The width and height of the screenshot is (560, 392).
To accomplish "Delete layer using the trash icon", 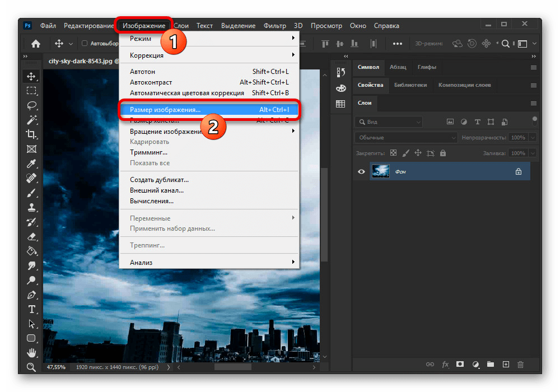I will pyautogui.click(x=521, y=364).
